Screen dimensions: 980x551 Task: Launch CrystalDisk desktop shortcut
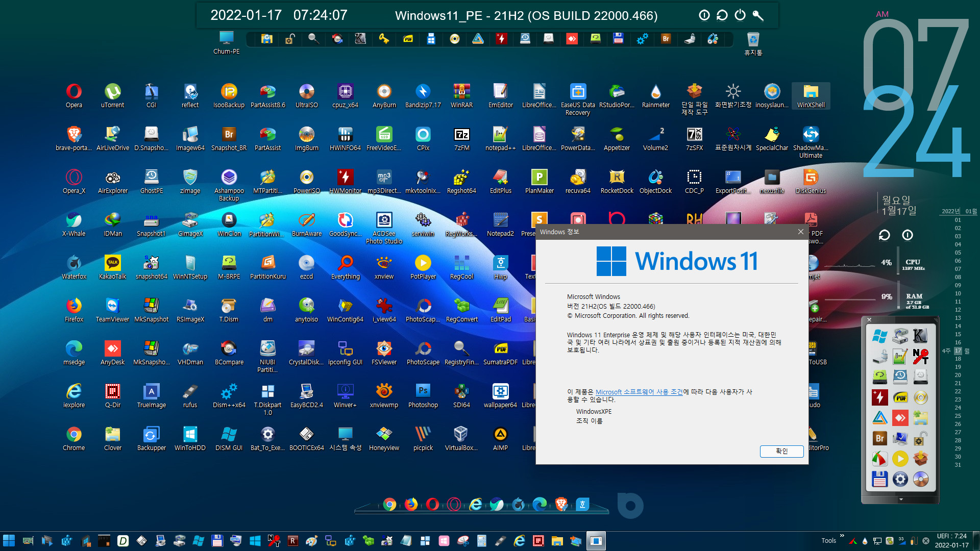click(307, 353)
